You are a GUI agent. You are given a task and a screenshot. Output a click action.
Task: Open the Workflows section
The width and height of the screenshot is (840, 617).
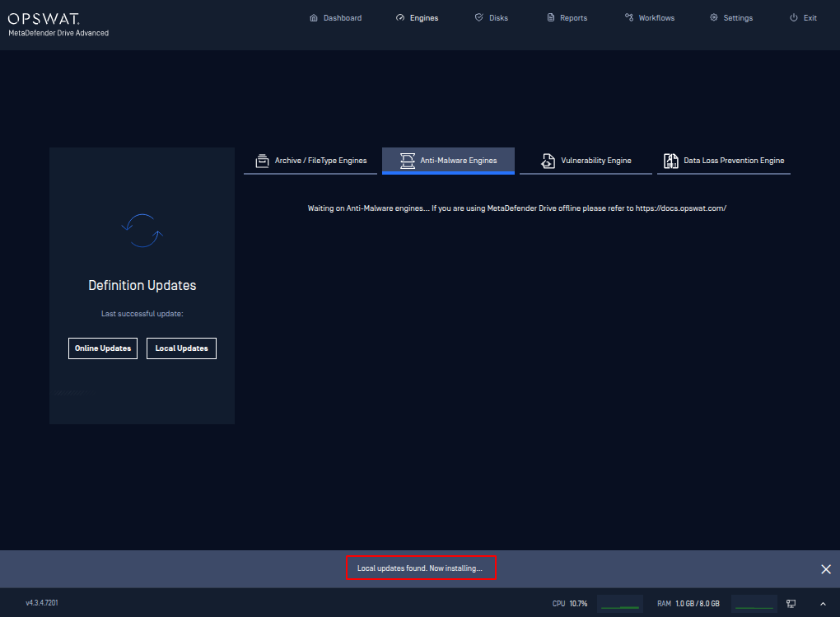(649, 18)
